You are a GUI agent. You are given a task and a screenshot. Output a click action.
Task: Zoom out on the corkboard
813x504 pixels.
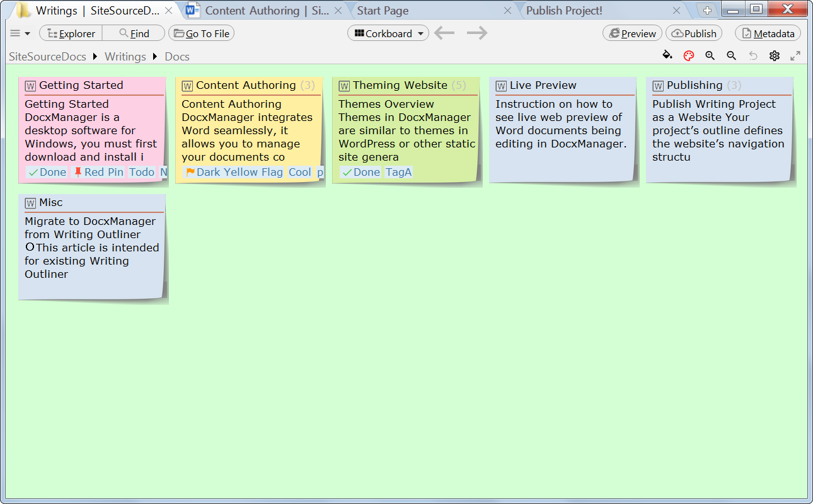pyautogui.click(x=732, y=55)
